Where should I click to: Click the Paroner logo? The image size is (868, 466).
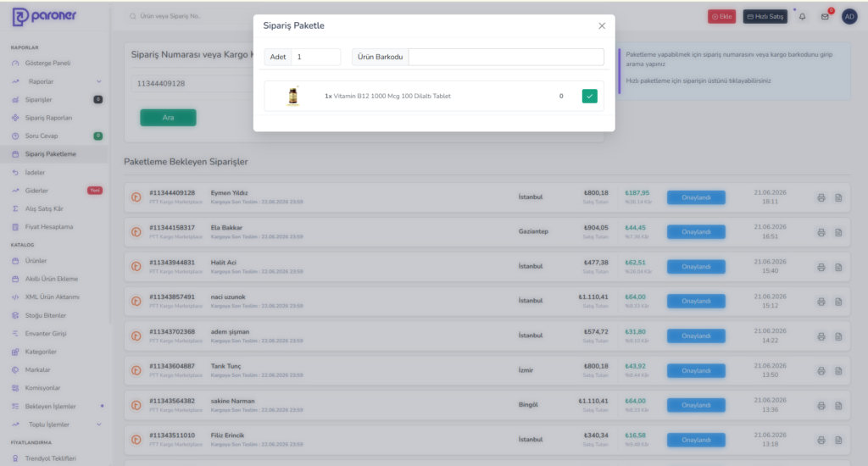click(x=44, y=17)
